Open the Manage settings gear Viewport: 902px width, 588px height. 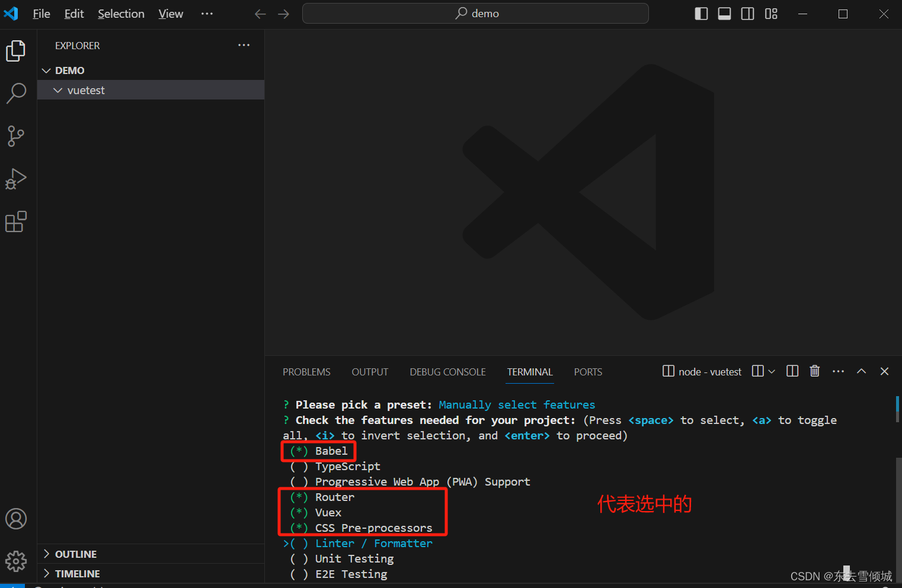click(x=16, y=561)
